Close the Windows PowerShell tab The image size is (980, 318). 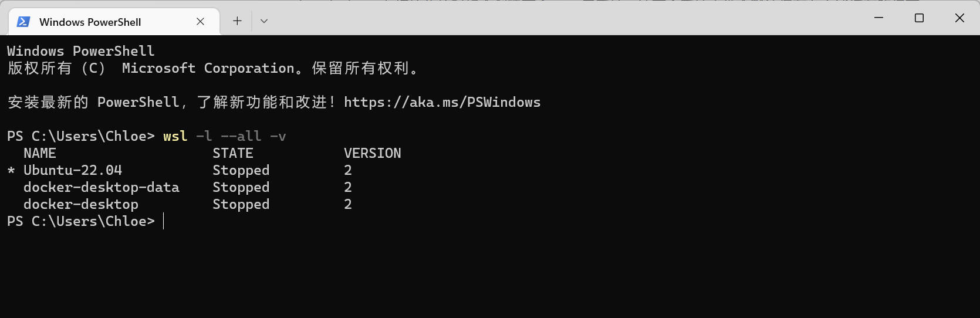(200, 22)
